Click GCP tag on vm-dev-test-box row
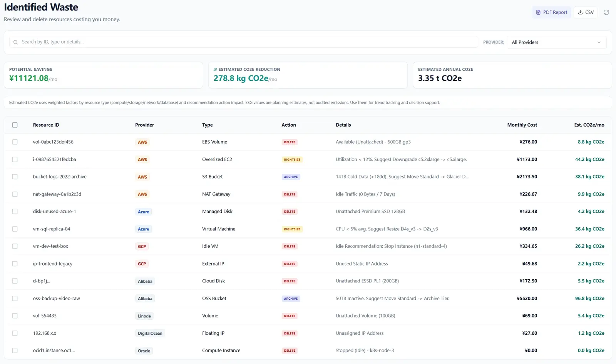Image resolution: width=616 pixels, height=364 pixels. coord(142,247)
